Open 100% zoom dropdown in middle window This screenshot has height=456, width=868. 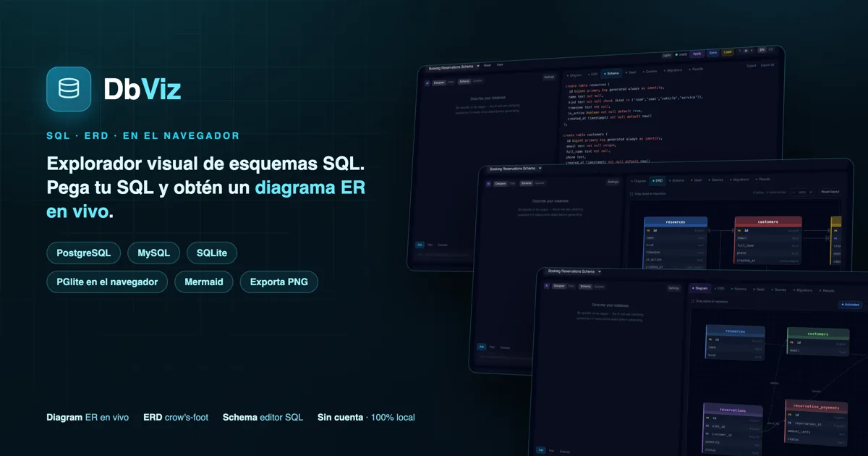pos(802,193)
